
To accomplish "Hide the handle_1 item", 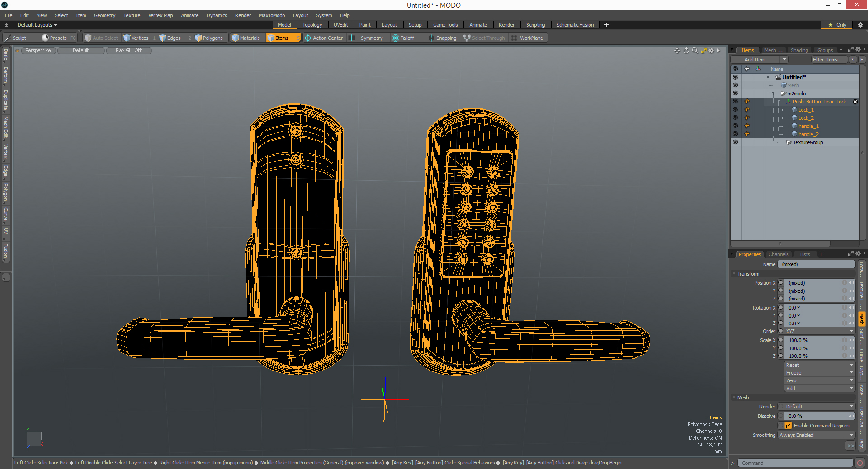I will [735, 126].
